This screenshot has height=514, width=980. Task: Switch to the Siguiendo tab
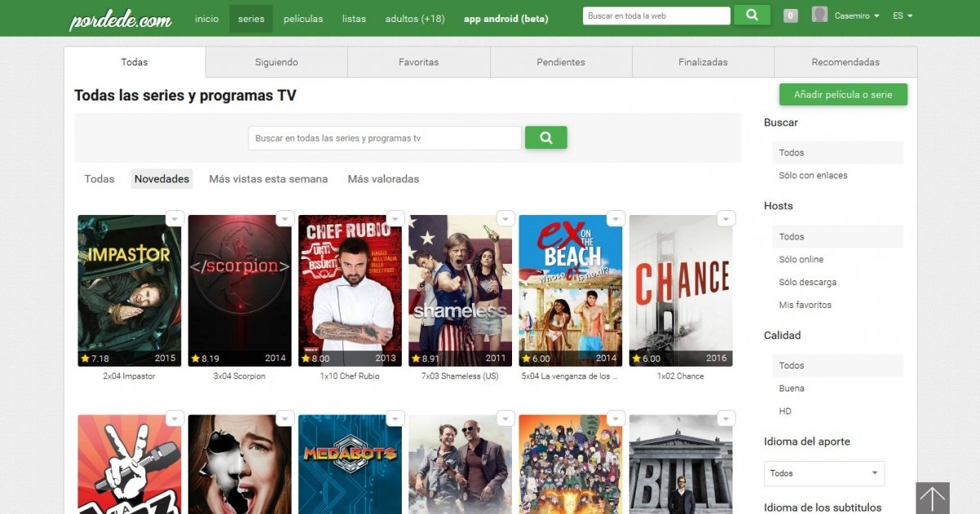tap(277, 62)
